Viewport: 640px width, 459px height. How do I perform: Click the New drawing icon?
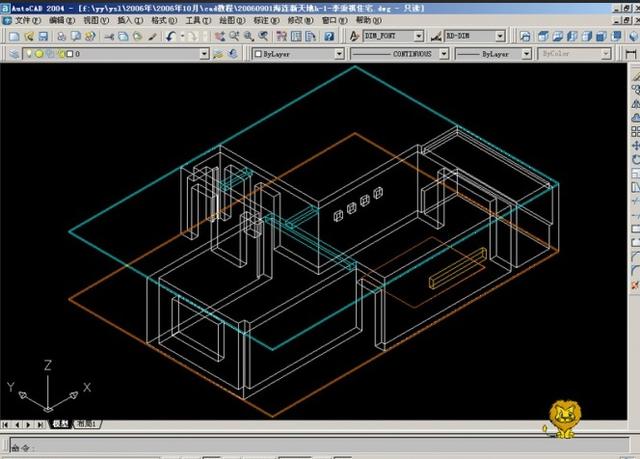pos(14,37)
